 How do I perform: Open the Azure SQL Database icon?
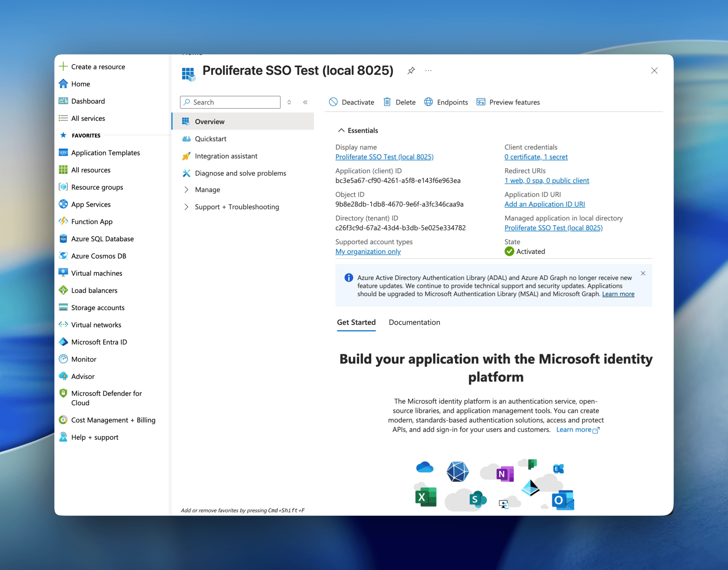(63, 239)
